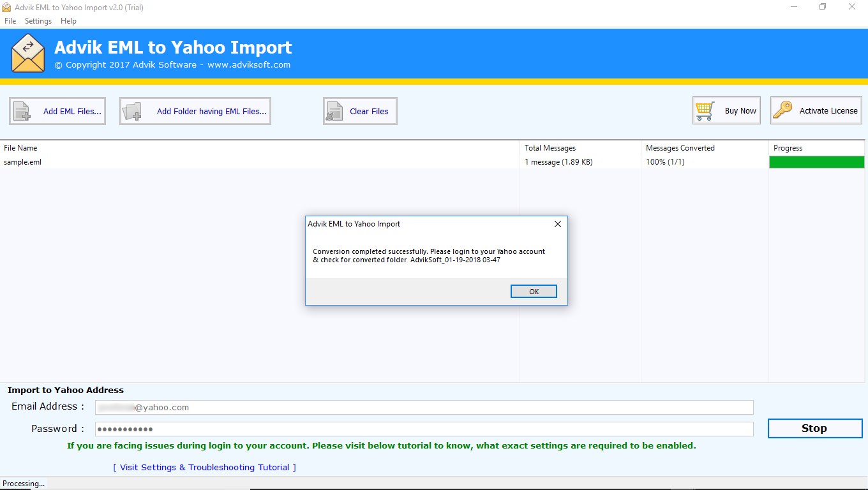Click the Add EML Files document icon
Image resolution: width=868 pixels, height=490 pixels.
click(x=22, y=111)
